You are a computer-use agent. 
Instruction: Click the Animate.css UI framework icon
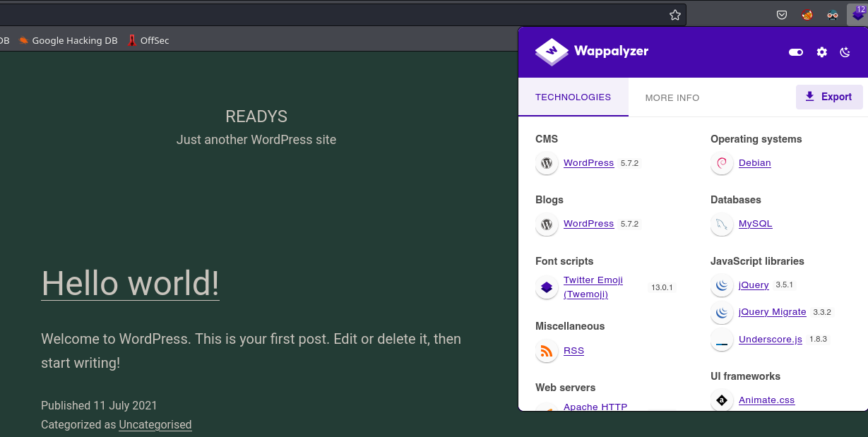coord(721,400)
